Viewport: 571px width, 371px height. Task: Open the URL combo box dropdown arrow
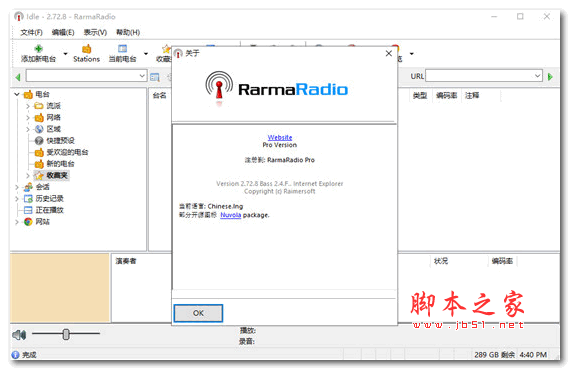(x=537, y=76)
